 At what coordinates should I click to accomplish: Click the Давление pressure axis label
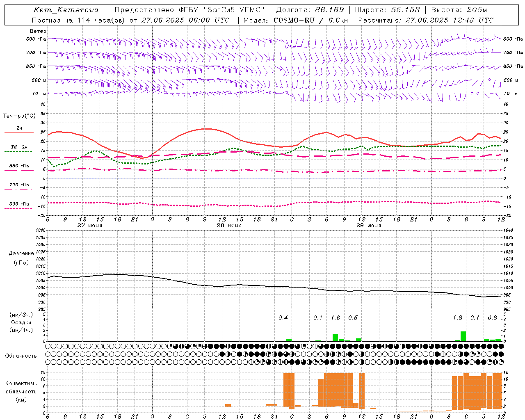[21, 253]
